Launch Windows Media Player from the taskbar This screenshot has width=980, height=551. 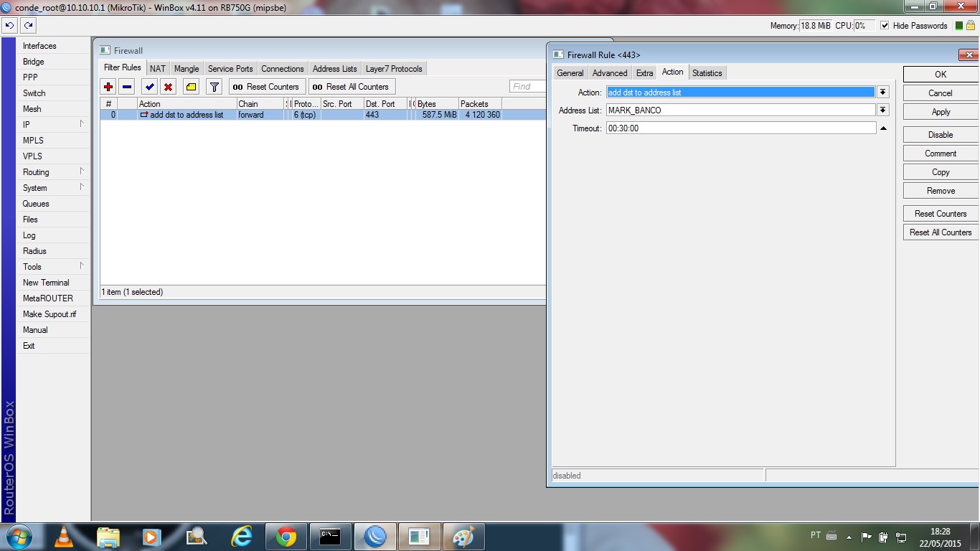tap(151, 537)
